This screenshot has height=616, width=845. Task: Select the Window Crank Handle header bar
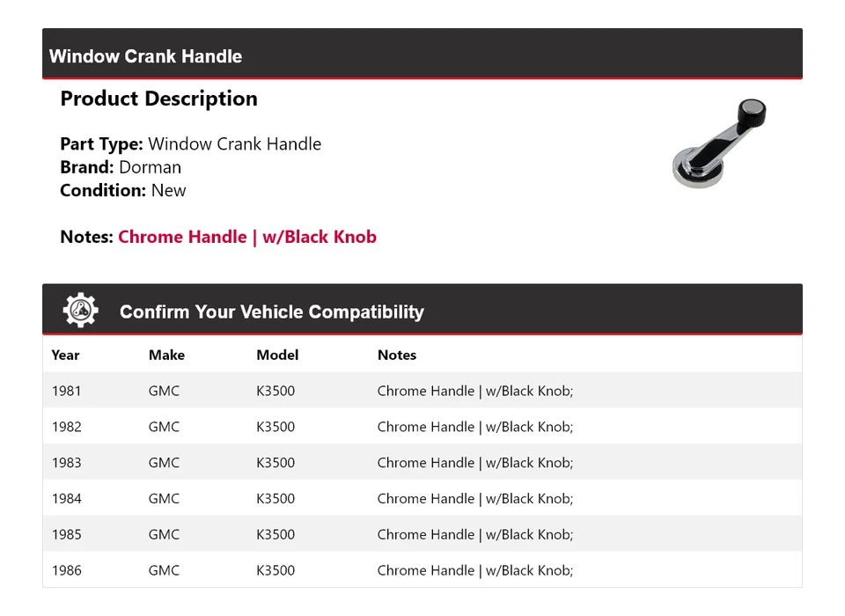pos(422,54)
